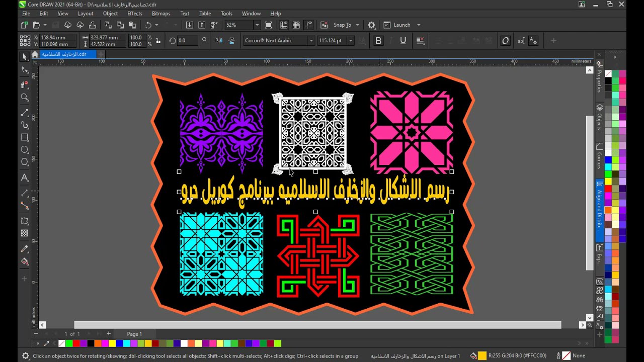644x362 pixels.
Task: Click the Full-Screen Preview icon
Action: [x=268, y=25]
